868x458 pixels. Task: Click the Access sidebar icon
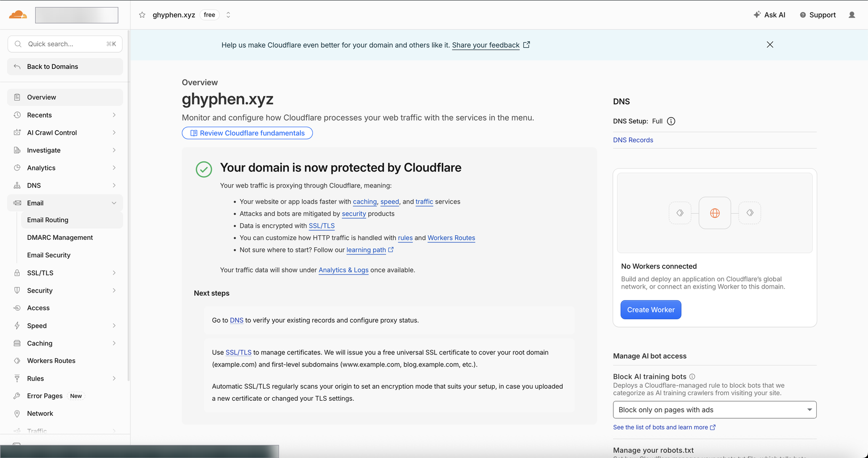coord(17,308)
